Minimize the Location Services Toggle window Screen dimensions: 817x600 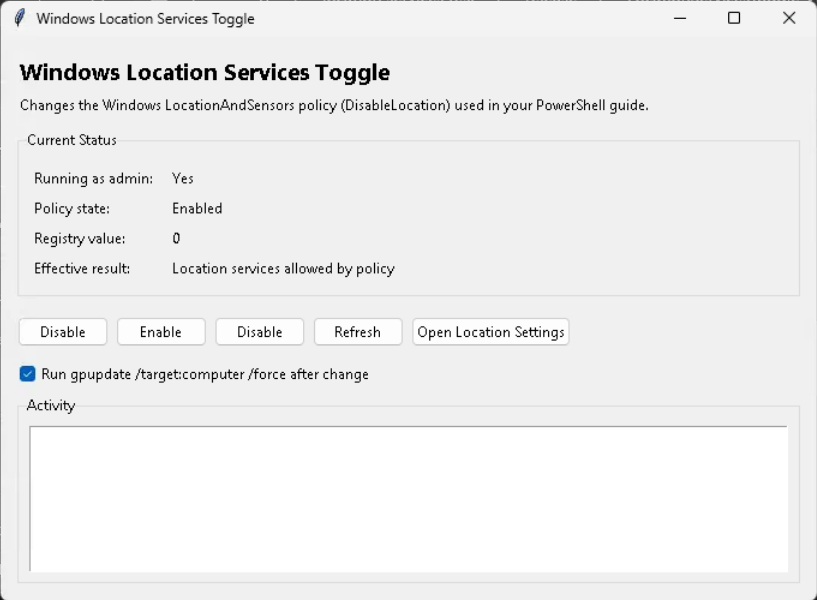click(680, 18)
